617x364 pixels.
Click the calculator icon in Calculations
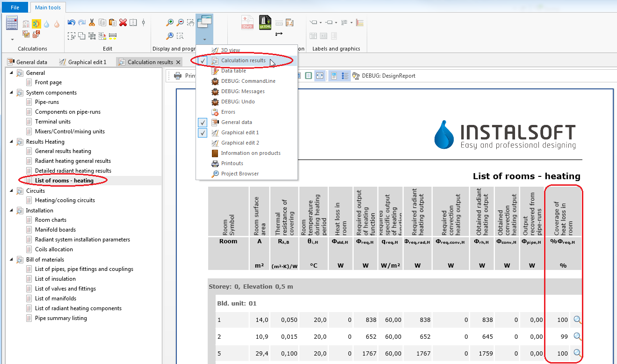pos(12,23)
